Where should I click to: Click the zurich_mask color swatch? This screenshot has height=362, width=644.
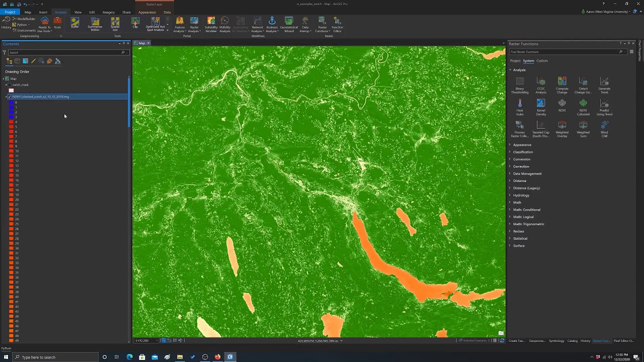(x=11, y=90)
